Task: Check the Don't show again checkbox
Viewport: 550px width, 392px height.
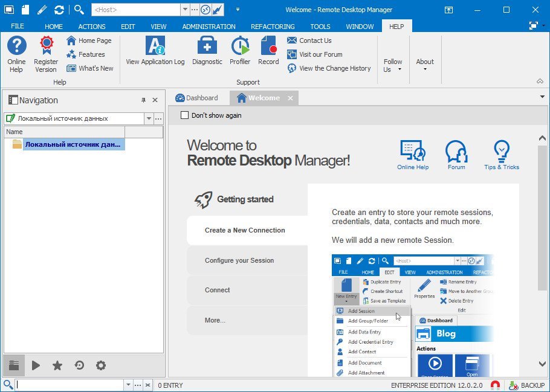Action: 185,115
